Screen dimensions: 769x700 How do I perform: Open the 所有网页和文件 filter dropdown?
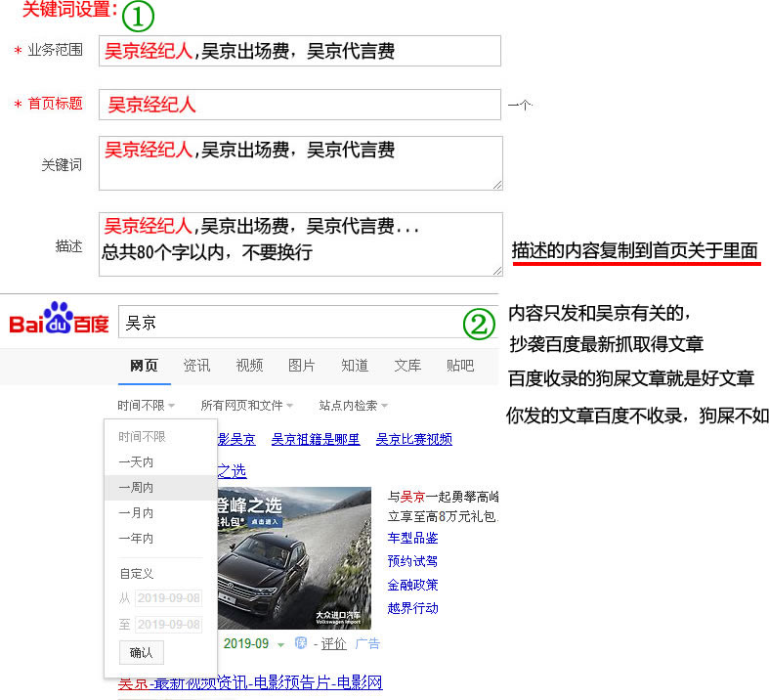coord(247,405)
